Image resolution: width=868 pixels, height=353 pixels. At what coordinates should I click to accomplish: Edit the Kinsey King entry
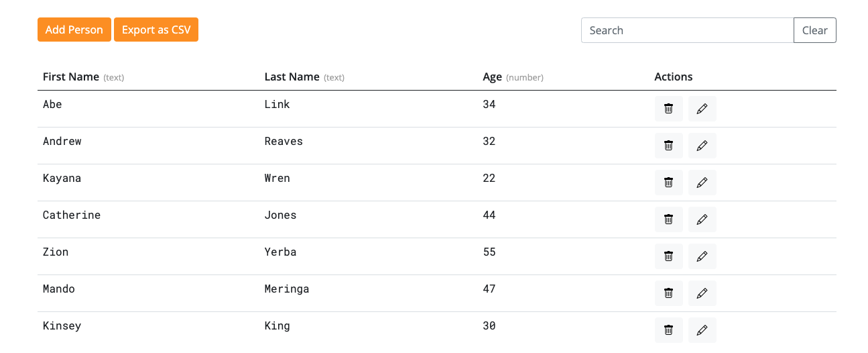pos(702,330)
